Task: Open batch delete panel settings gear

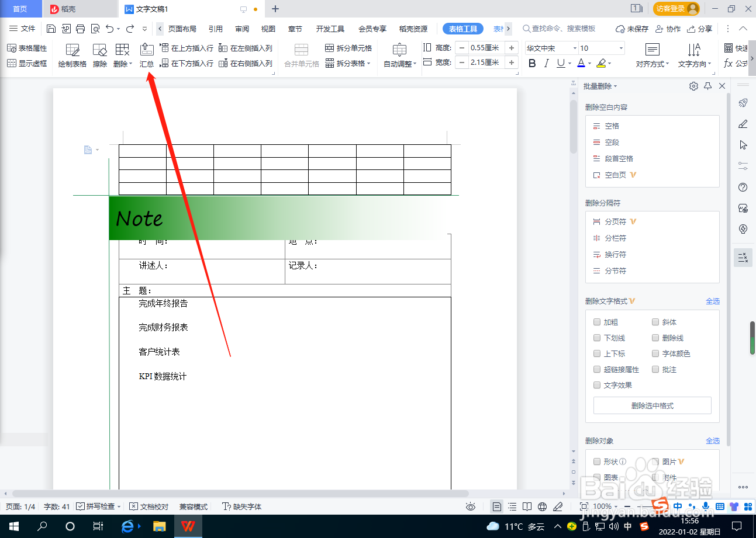Action: 693,86
